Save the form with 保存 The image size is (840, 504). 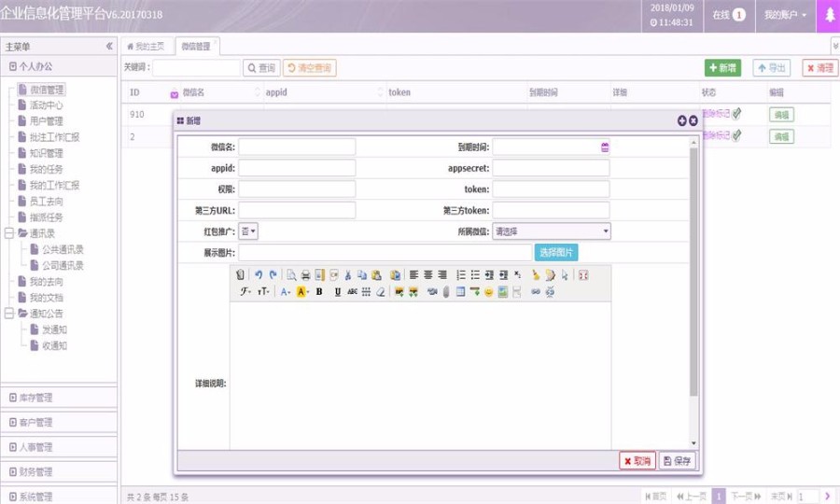[x=678, y=461]
